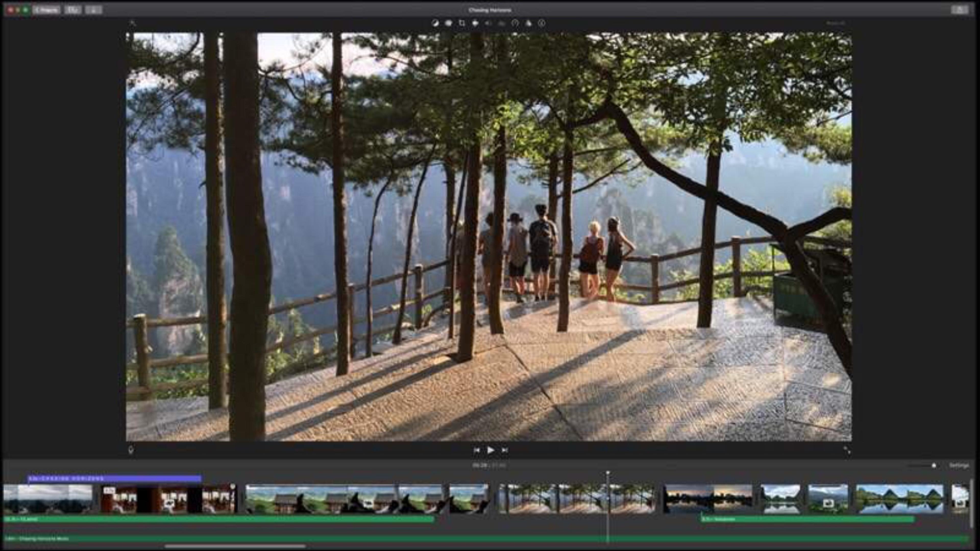
Task: Open timeline Settings popup
Action: (959, 466)
